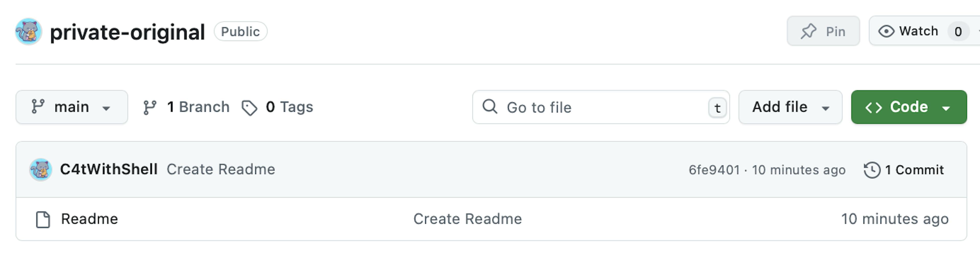The width and height of the screenshot is (980, 258).
Task: Click the file icon beside Readme
Action: click(x=43, y=220)
